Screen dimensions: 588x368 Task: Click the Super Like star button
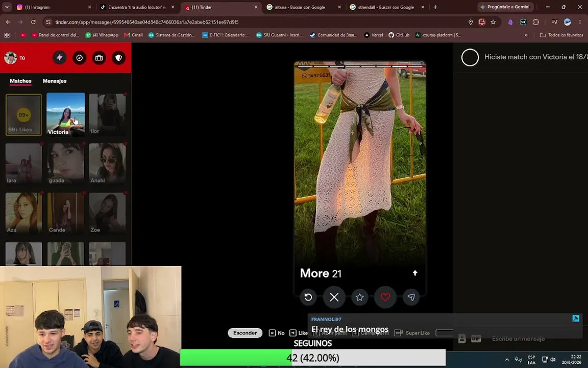point(360,297)
